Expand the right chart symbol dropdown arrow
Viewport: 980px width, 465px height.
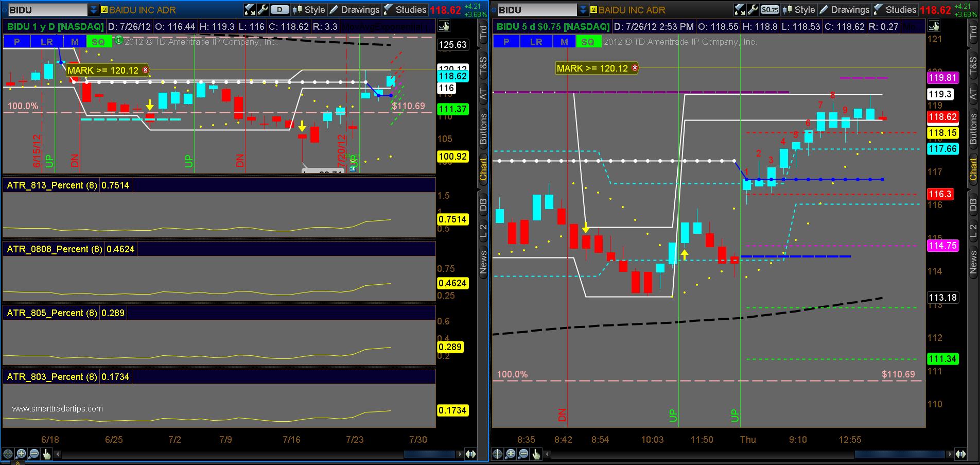[583, 10]
